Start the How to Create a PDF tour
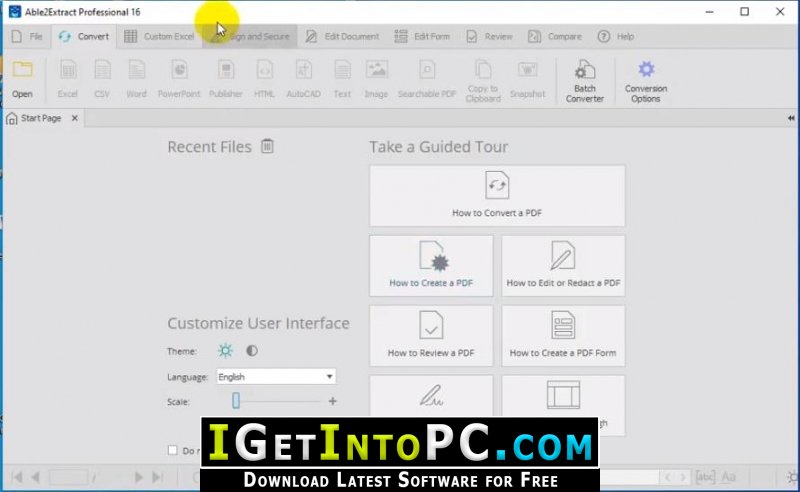 (431, 266)
